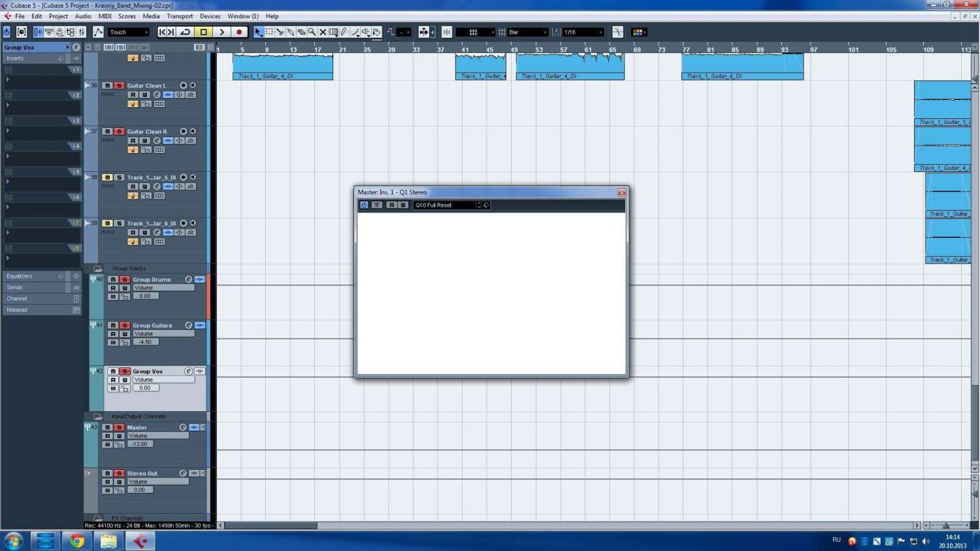Open Google Chrome from the taskbar
980x551 pixels.
[x=77, y=541]
